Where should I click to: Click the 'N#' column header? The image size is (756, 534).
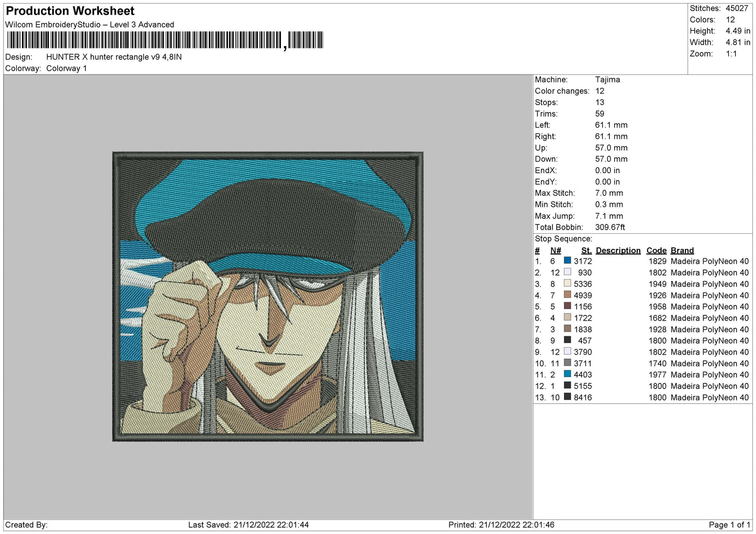[x=556, y=251]
